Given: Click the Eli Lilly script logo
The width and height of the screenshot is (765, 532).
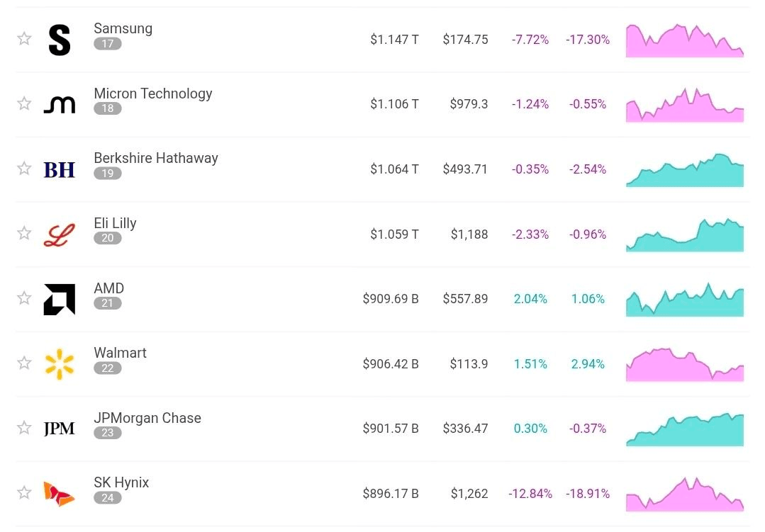Looking at the screenshot, I should 60,234.
